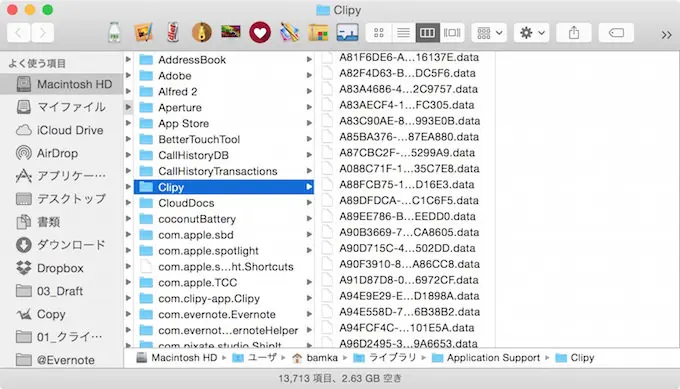Open iCloud Drive in the sidebar
Screen dimensions: 680x389
pyautogui.click(x=62, y=130)
